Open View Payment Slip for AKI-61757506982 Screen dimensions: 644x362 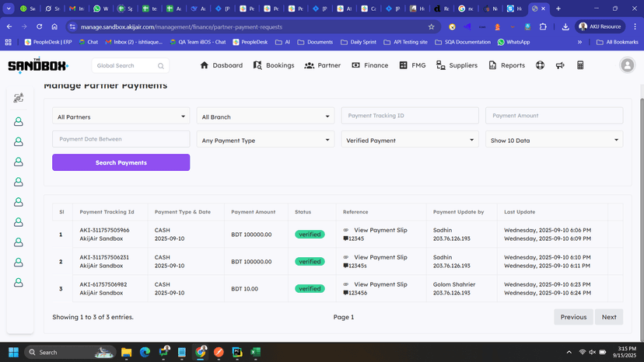click(x=380, y=285)
